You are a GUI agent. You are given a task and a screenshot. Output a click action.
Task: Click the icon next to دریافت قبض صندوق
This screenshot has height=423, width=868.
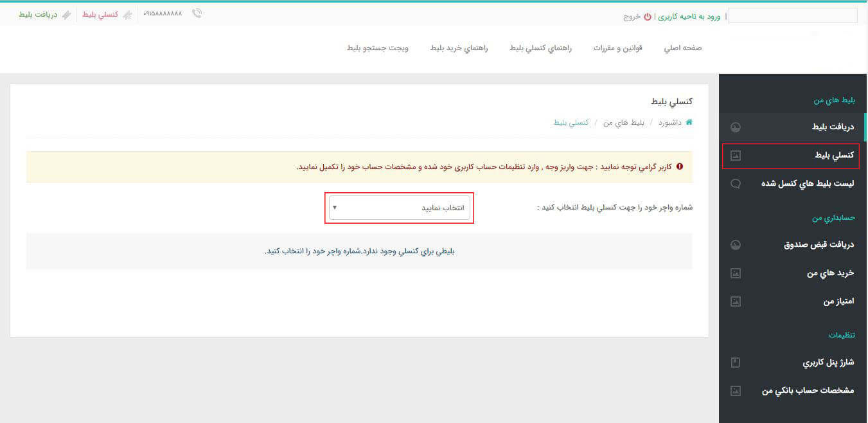pyautogui.click(x=734, y=244)
